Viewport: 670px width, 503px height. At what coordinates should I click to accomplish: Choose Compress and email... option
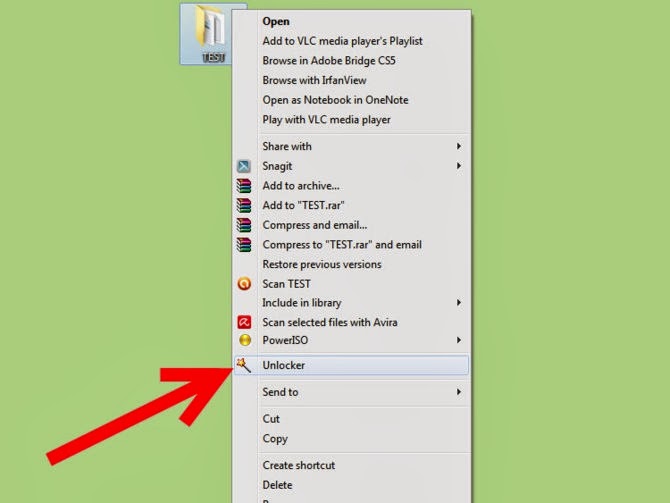352,225
